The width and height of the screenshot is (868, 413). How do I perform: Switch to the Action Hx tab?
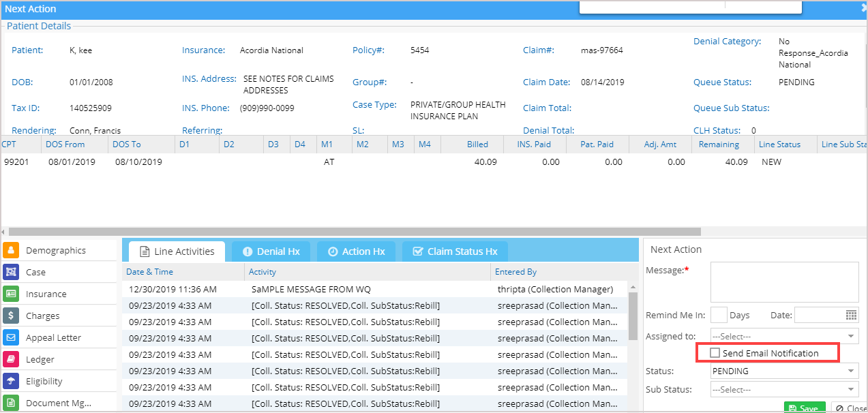[357, 251]
